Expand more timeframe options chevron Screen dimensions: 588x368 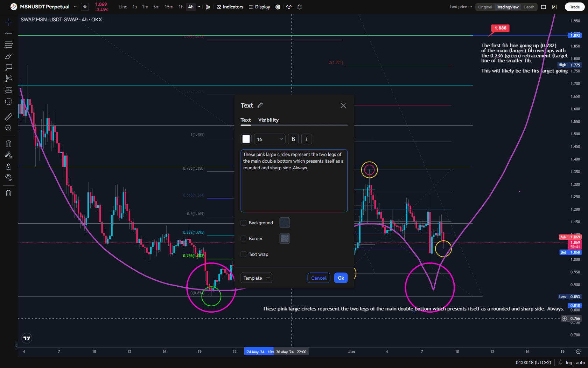199,7
